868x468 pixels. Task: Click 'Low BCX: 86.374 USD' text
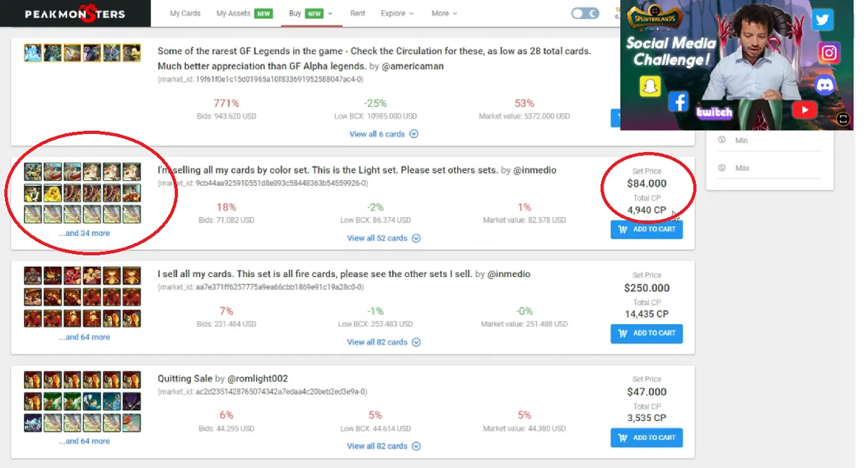point(375,220)
